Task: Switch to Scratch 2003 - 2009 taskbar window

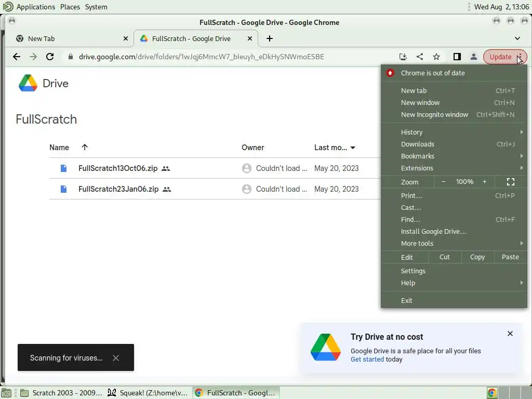Action: [x=61, y=393]
